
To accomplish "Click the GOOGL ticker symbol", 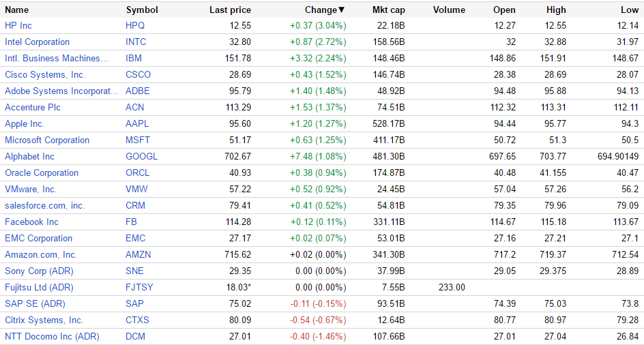I will pyautogui.click(x=141, y=157).
